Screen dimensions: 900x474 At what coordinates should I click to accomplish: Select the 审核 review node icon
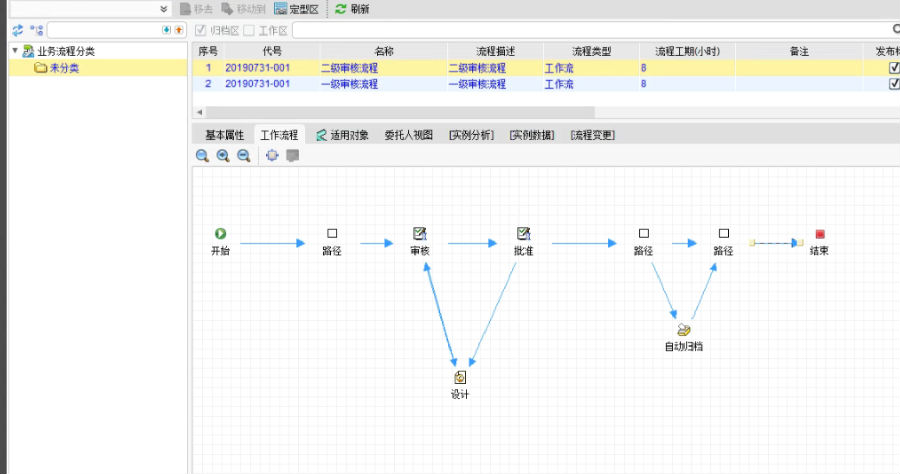[420, 233]
